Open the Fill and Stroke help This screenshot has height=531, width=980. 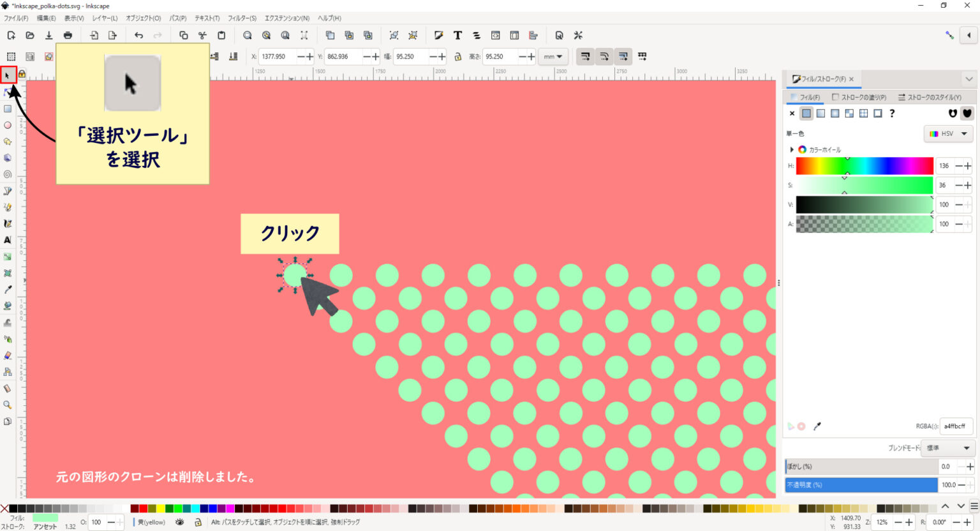click(891, 113)
